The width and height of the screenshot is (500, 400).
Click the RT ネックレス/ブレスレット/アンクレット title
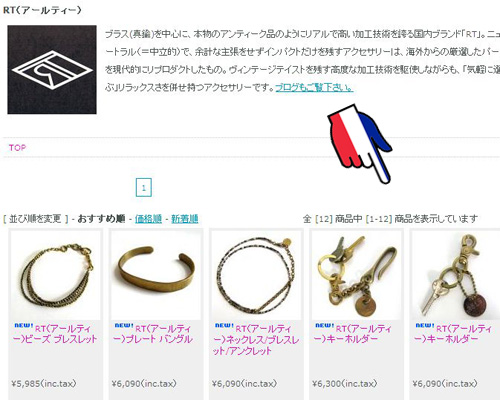coord(256,339)
